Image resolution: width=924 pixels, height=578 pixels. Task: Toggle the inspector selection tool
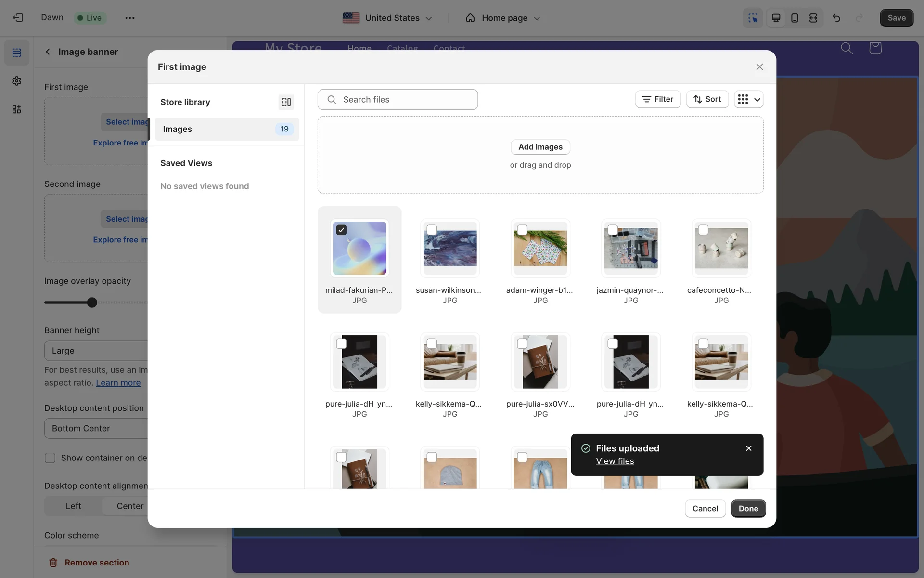point(753,18)
